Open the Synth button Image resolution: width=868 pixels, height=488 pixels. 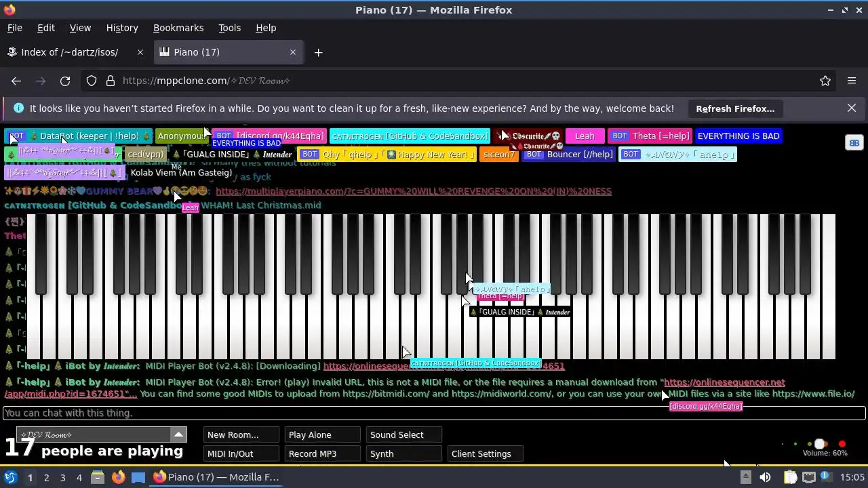[x=403, y=453]
